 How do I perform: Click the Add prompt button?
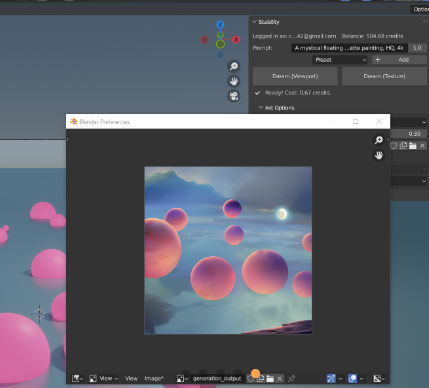[399, 60]
